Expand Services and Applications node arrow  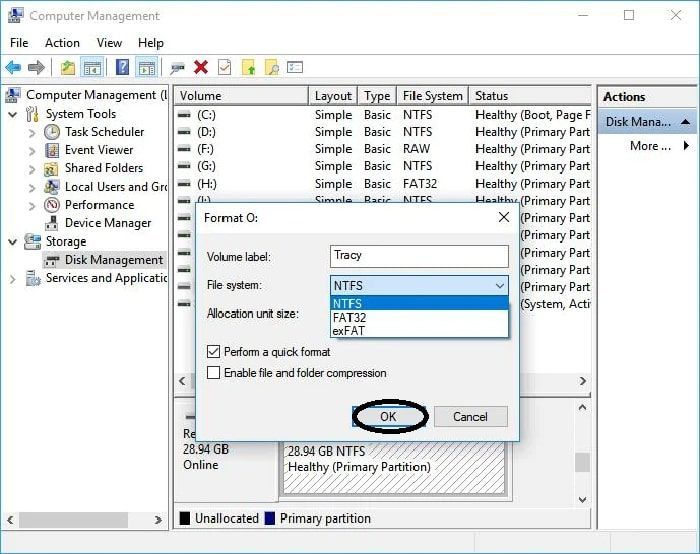[x=13, y=279]
